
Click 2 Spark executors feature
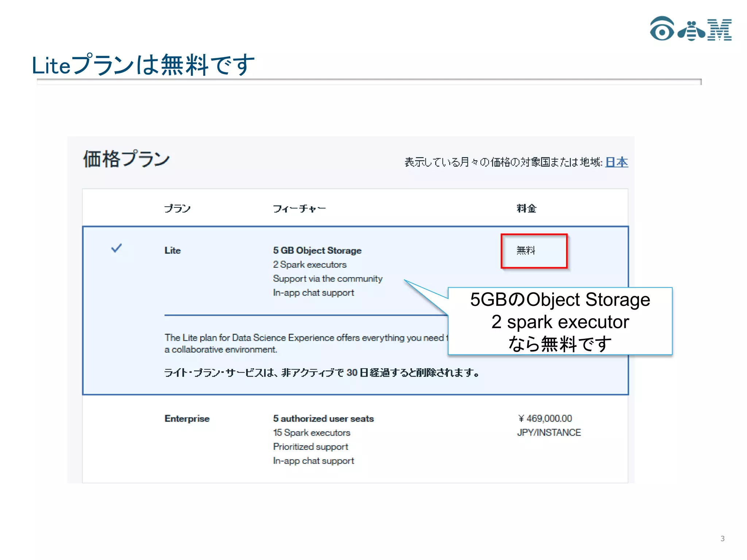click(x=310, y=265)
